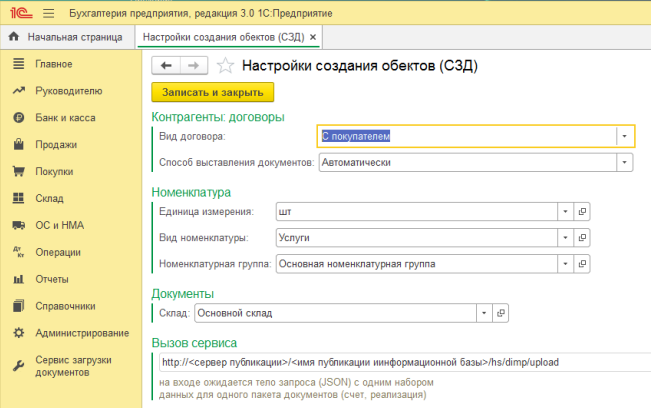Open the selected Единица измерения item icon
This screenshot has width=651, height=408.
(582, 212)
